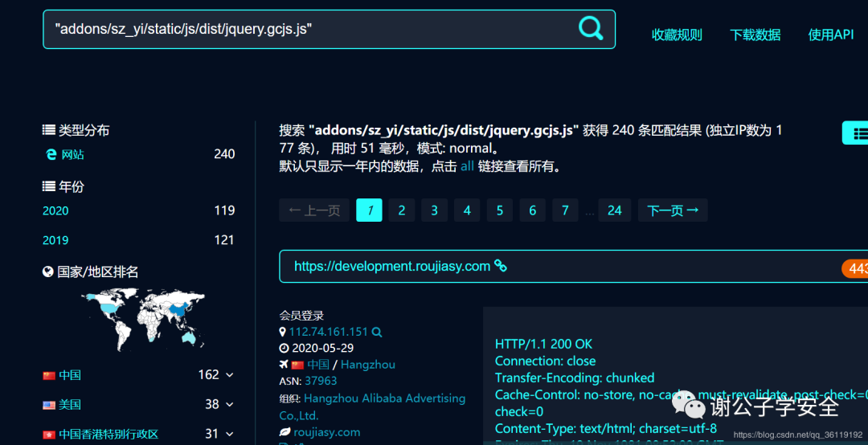
Task: Filter results by 中国 in sidebar
Action: 70,375
